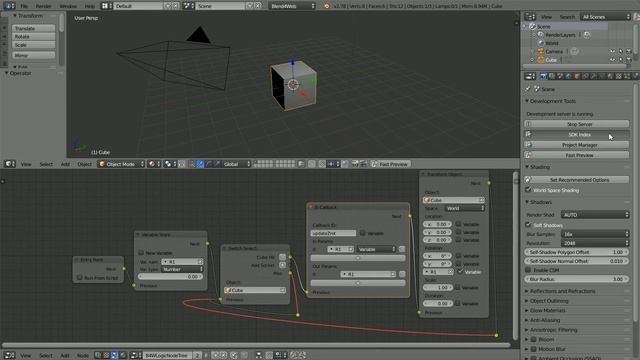Adjust the Blur Radius slider
Image resolution: width=640 pixels, height=360 pixels.
click(577, 279)
